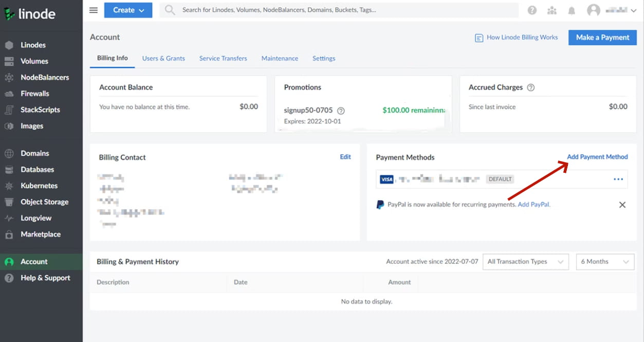Click the Accrued Charges help icon
The image size is (644, 342).
click(531, 87)
